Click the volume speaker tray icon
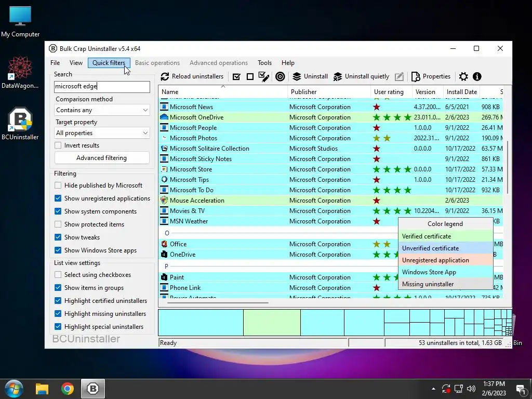532x399 pixels. point(471,389)
